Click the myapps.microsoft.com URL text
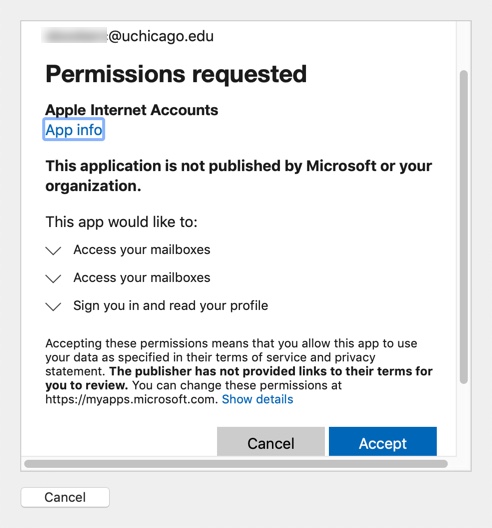This screenshot has width=492, height=528. [x=131, y=399]
